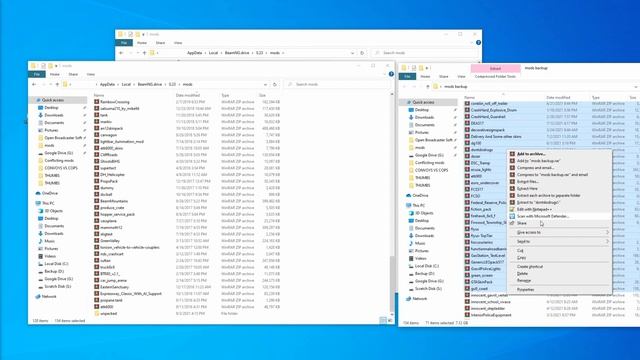Click the help icon in the rear mods window

pyautogui.click(x=478, y=42)
